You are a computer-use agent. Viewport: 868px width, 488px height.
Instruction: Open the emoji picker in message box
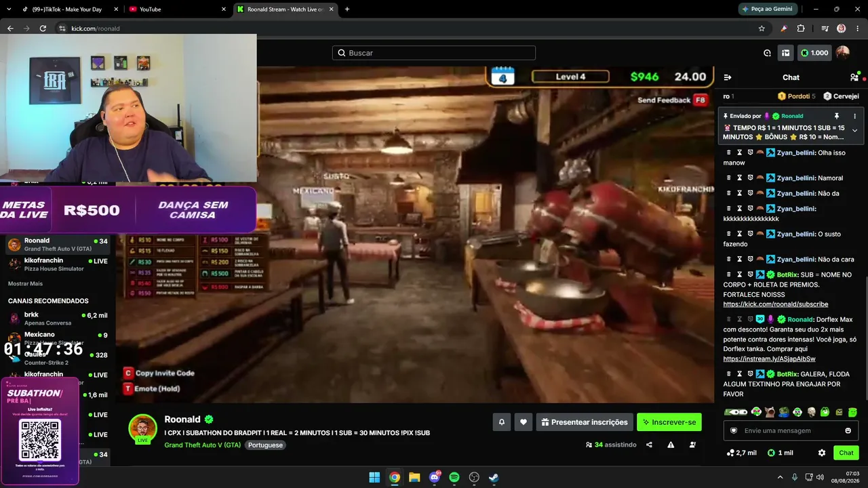[x=848, y=430]
